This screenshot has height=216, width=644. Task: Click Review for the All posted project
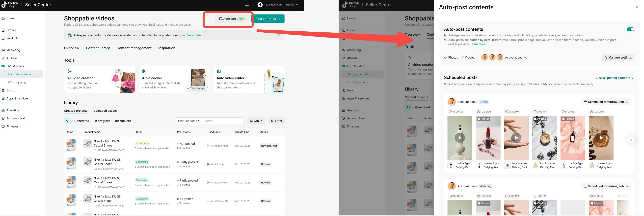265,201
